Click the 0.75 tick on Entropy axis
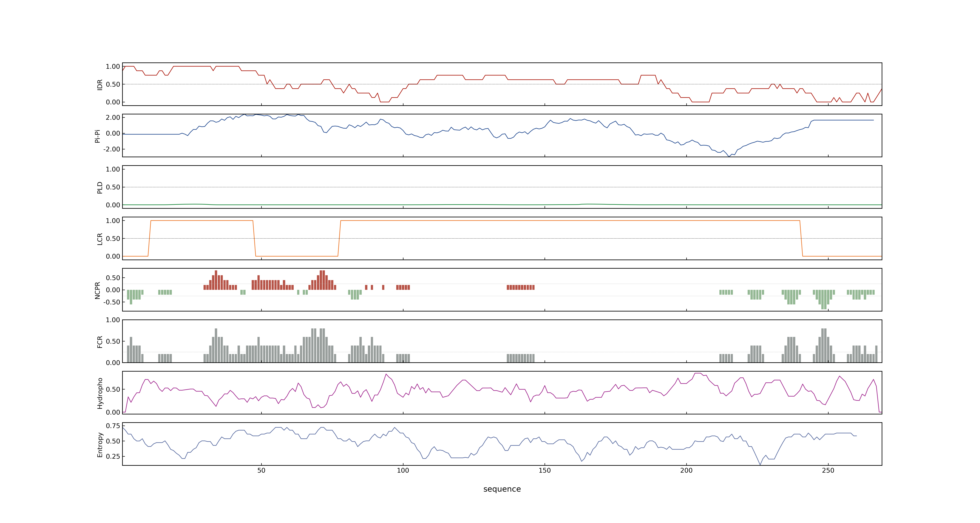The image size is (980, 523). point(113,426)
